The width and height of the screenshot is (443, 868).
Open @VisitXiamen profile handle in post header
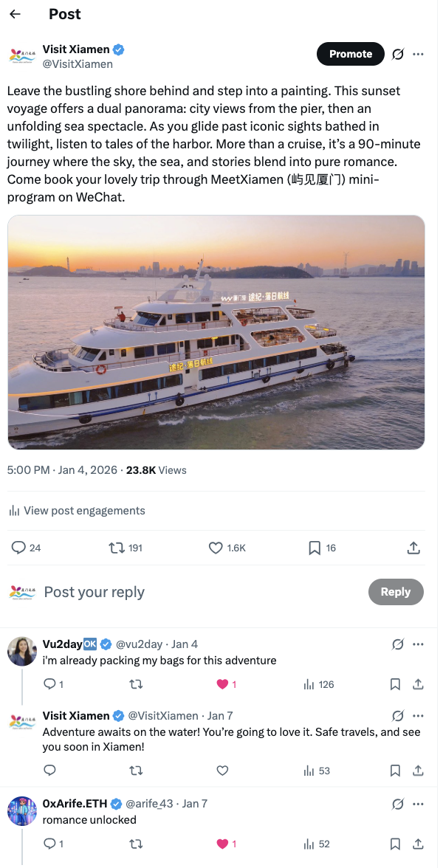pyautogui.click(x=78, y=64)
